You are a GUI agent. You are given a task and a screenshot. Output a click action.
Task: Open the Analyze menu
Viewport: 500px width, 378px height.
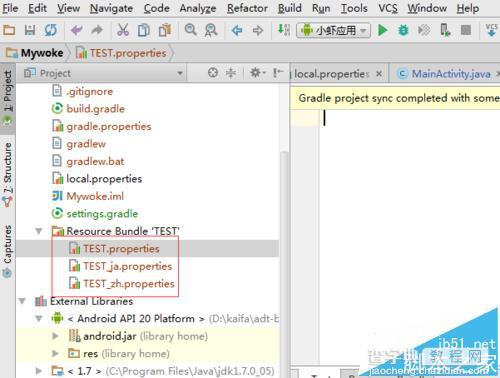coord(198,8)
